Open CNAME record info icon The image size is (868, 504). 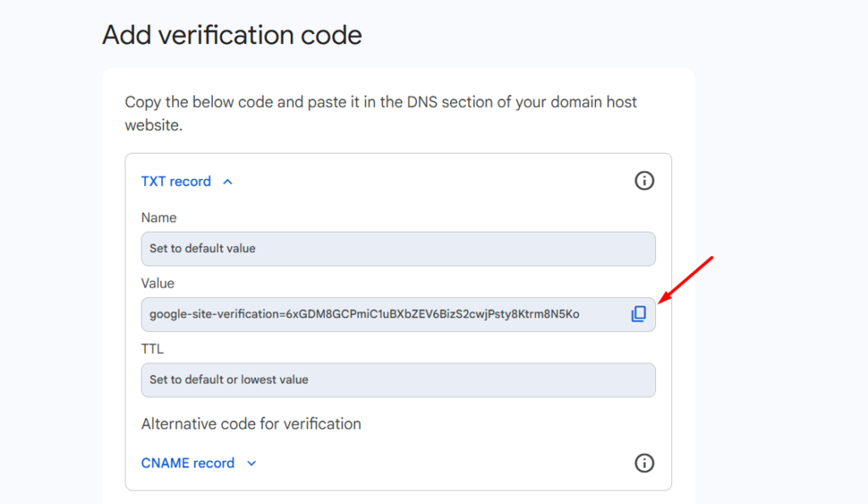pyautogui.click(x=644, y=463)
